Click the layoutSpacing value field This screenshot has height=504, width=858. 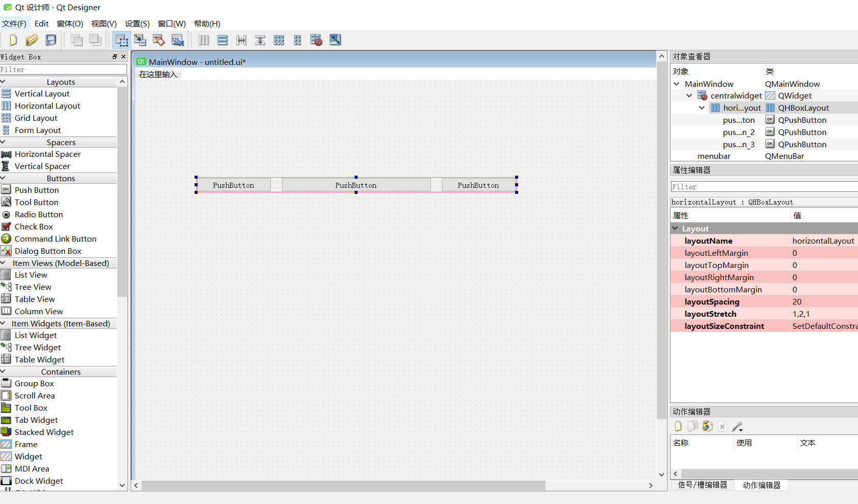tap(813, 301)
